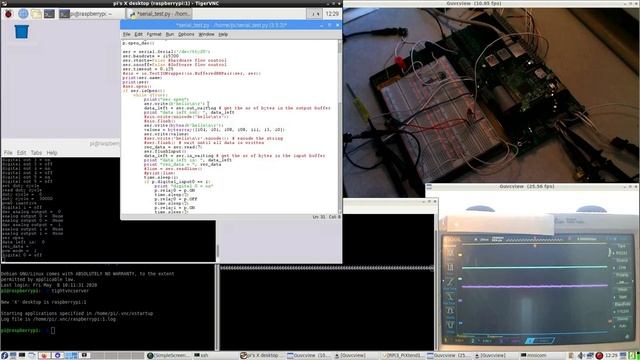
Task: Open the Help menu in IDLE
Action: pos(223,34)
